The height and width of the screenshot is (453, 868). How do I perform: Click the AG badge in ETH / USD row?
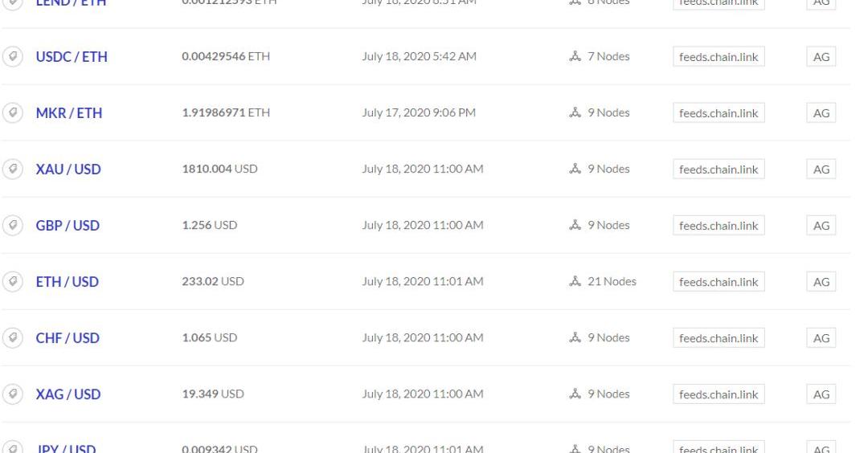(x=821, y=282)
